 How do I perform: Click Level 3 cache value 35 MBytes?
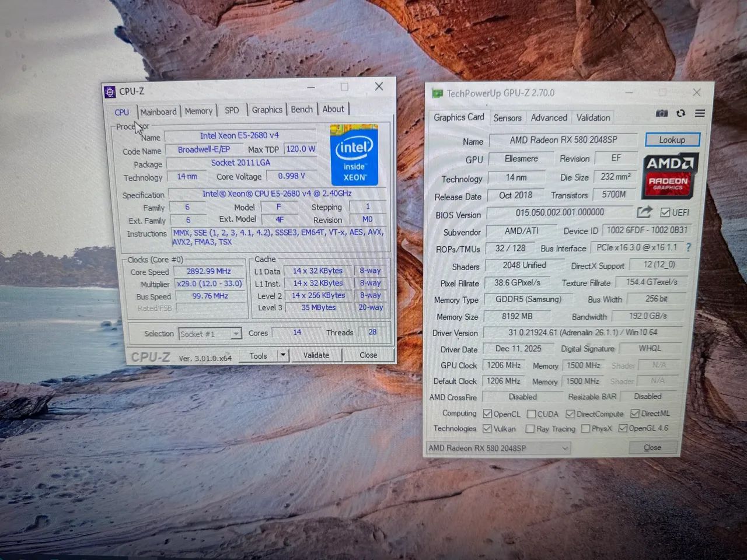click(318, 307)
